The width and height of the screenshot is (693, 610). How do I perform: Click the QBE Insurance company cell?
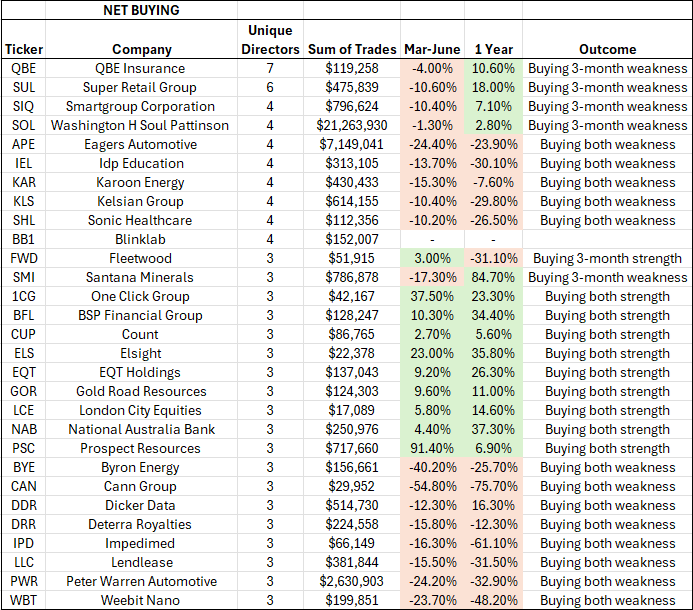(x=141, y=68)
